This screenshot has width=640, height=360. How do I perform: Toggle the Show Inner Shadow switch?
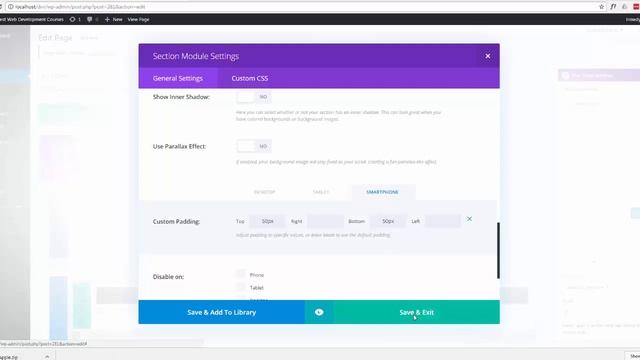[253, 97]
